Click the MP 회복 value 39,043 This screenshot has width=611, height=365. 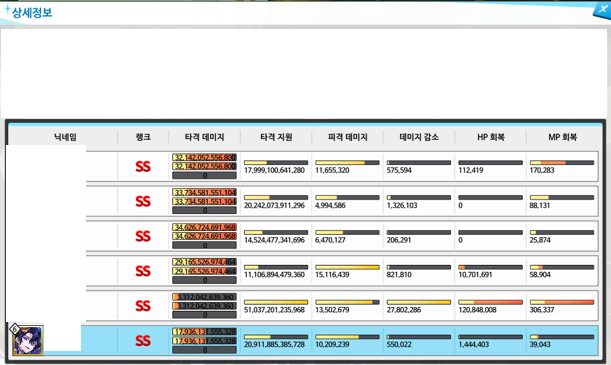(x=540, y=344)
